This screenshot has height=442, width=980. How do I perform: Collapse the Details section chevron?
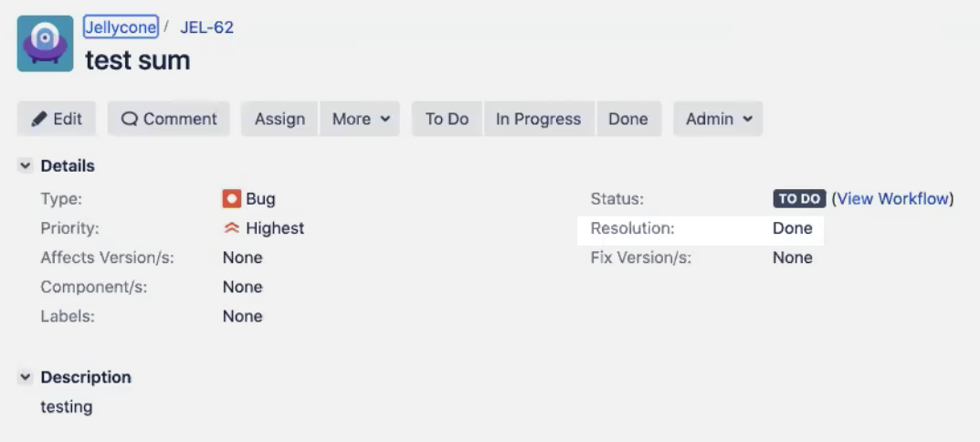click(25, 165)
